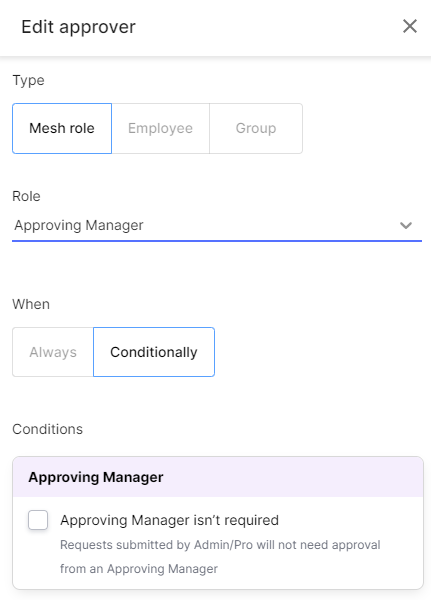Click the Edit approver panel title
The width and height of the screenshot is (431, 600).
tap(78, 27)
